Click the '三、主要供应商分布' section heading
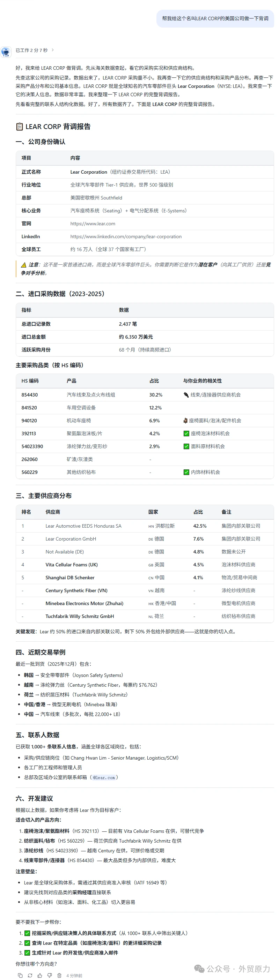Viewport: 279px width, 980px height. point(43,496)
